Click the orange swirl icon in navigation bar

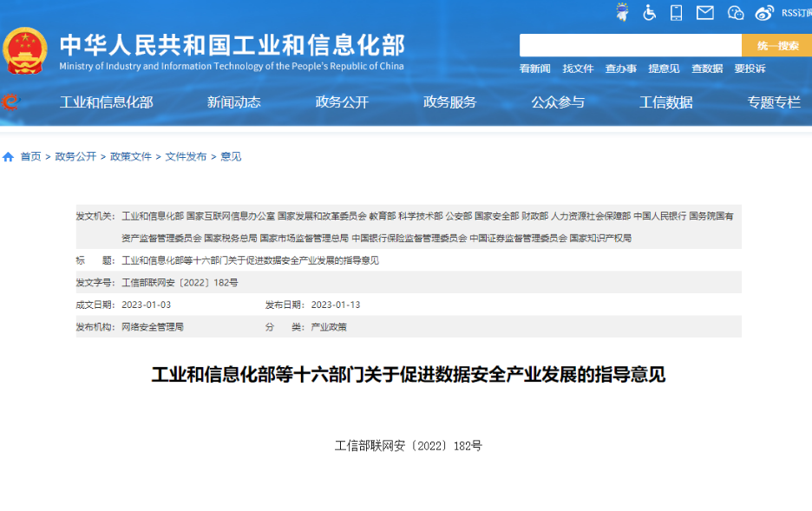pos(10,102)
